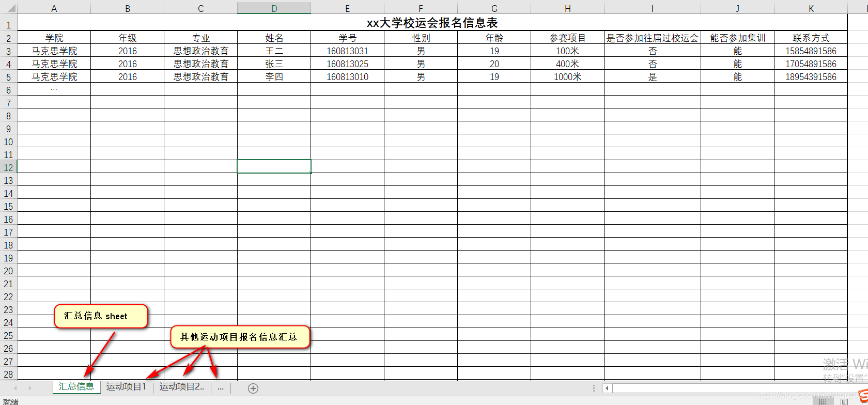Select Page Layout view icon in status bar

(844, 401)
